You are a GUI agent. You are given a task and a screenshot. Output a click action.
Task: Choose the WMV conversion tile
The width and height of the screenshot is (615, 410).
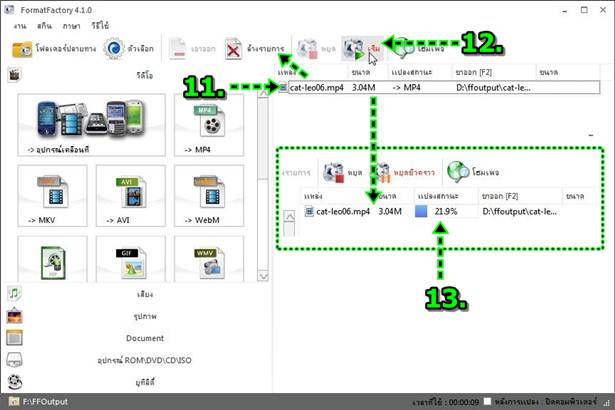click(209, 259)
